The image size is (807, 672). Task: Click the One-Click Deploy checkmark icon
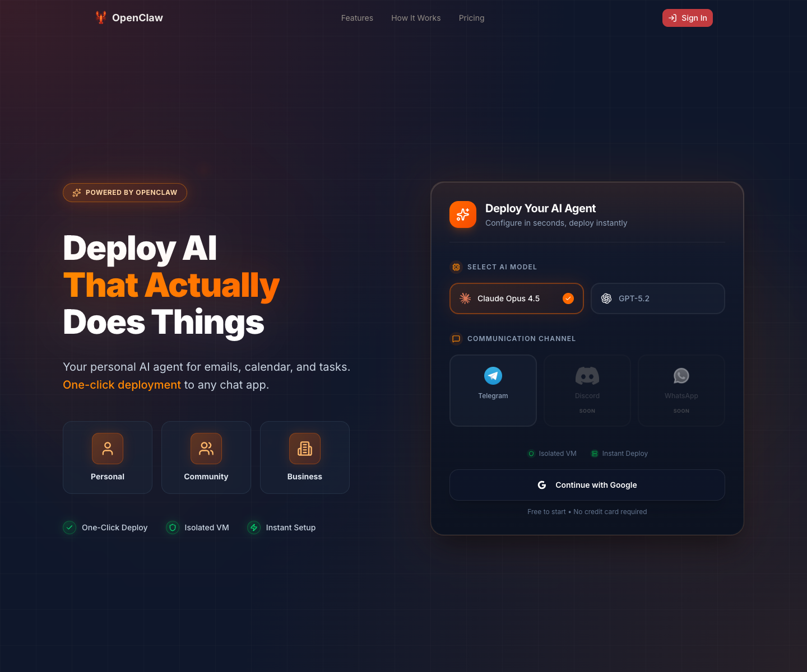point(69,528)
